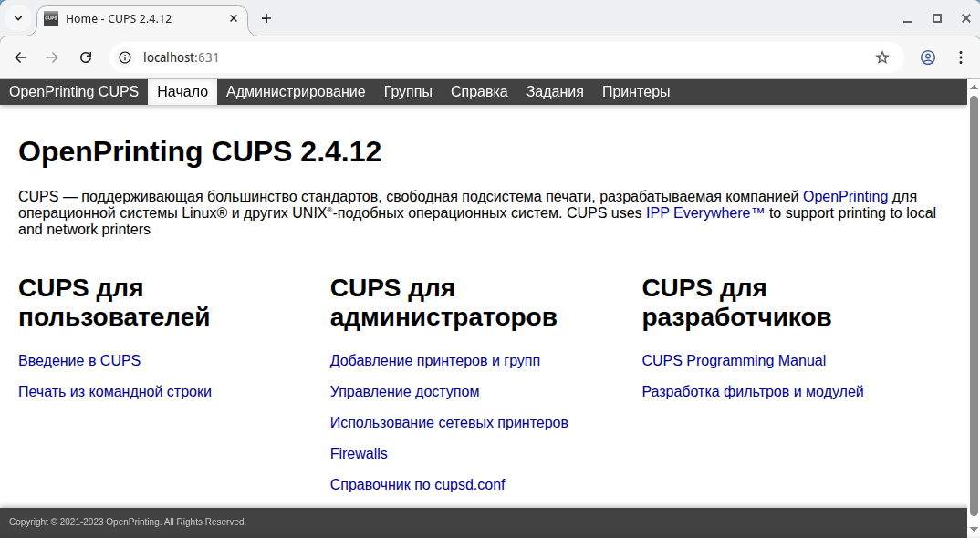The width and height of the screenshot is (980, 538).
Task: Reload the CUPS page
Action: (x=86, y=57)
